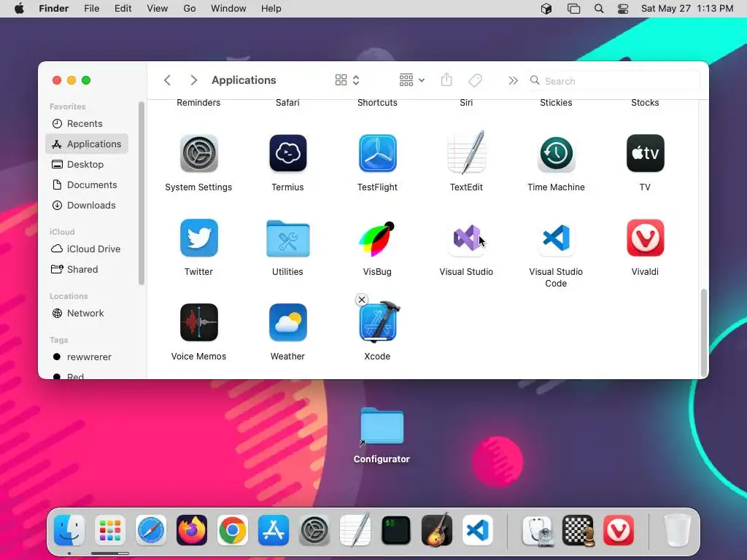Launch Safari from the Dock
The height and width of the screenshot is (560, 747).
coord(151,530)
